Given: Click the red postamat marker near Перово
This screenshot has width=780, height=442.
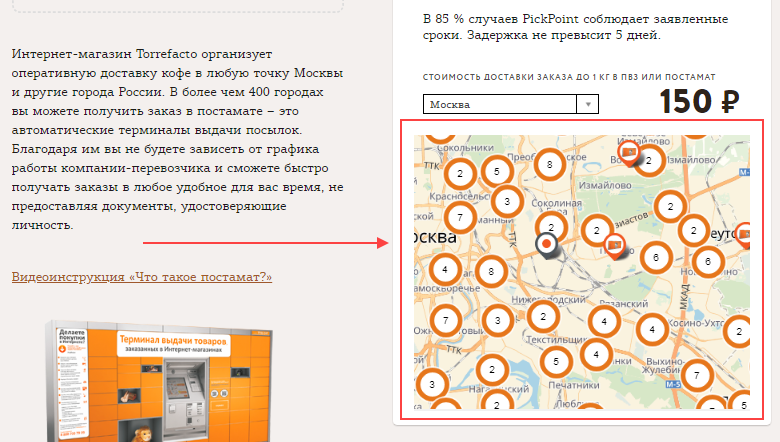Looking at the screenshot, I should coord(615,245).
